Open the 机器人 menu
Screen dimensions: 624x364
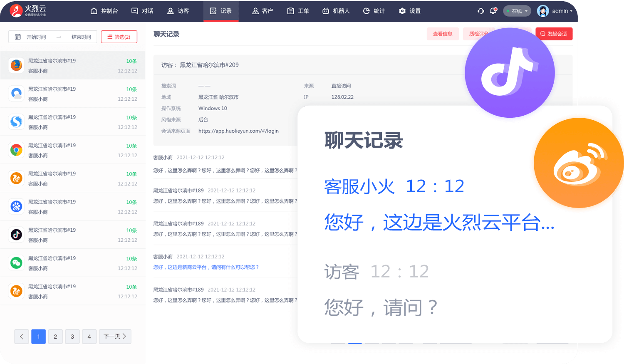(336, 11)
